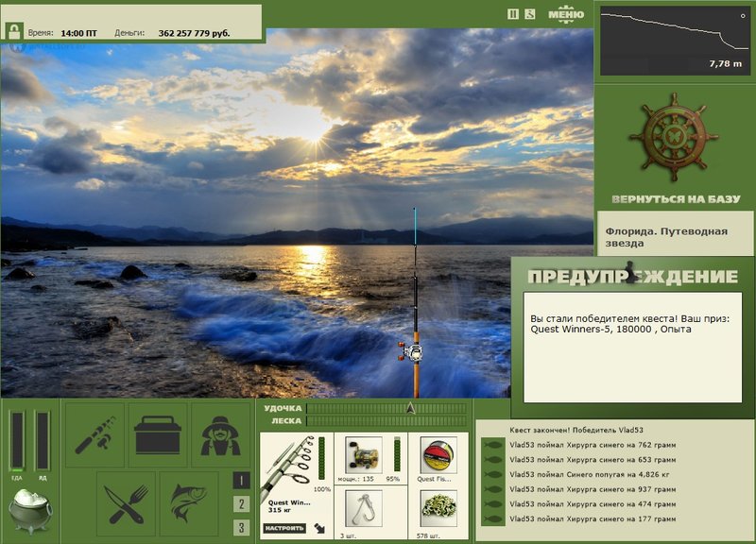Select the hook item showing 3 шт.
This screenshot has height=544, width=756.
point(364,508)
